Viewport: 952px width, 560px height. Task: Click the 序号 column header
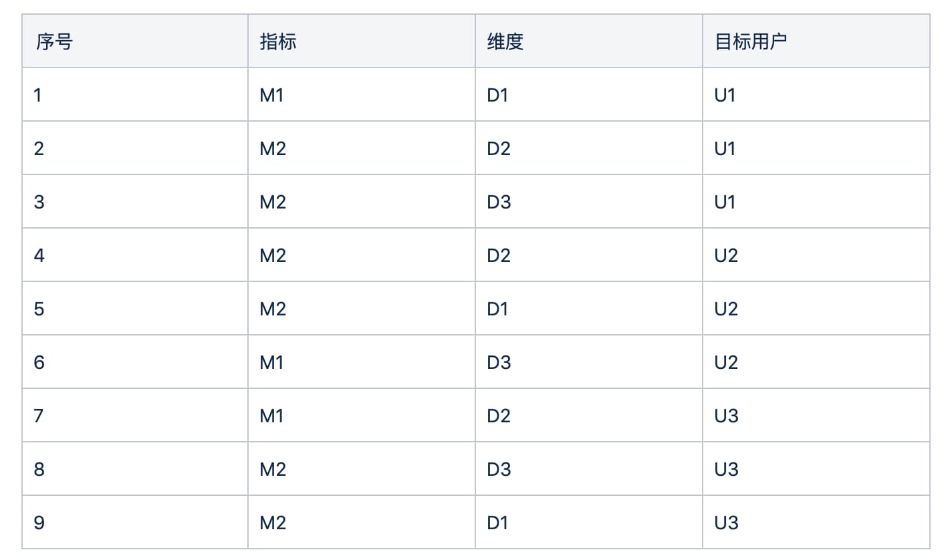53,41
